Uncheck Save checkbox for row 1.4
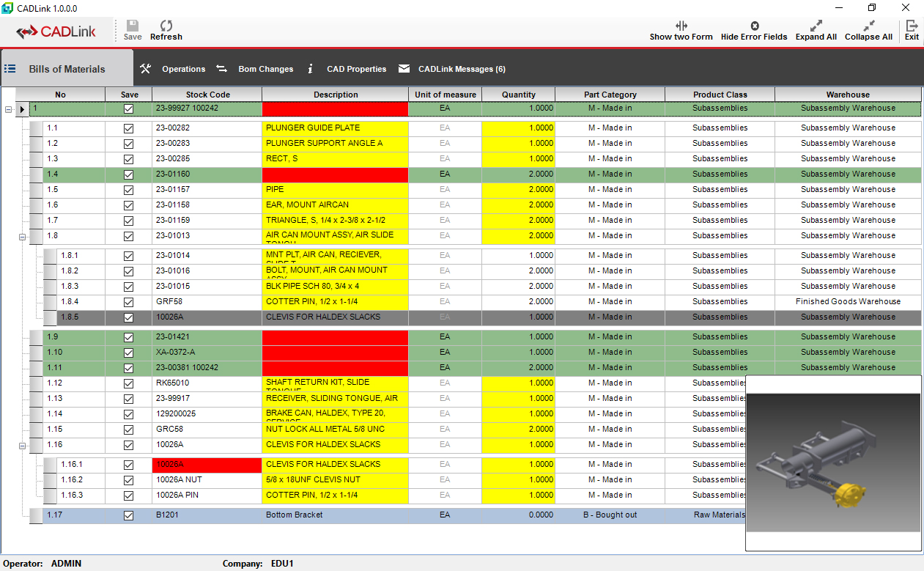 [x=129, y=174]
